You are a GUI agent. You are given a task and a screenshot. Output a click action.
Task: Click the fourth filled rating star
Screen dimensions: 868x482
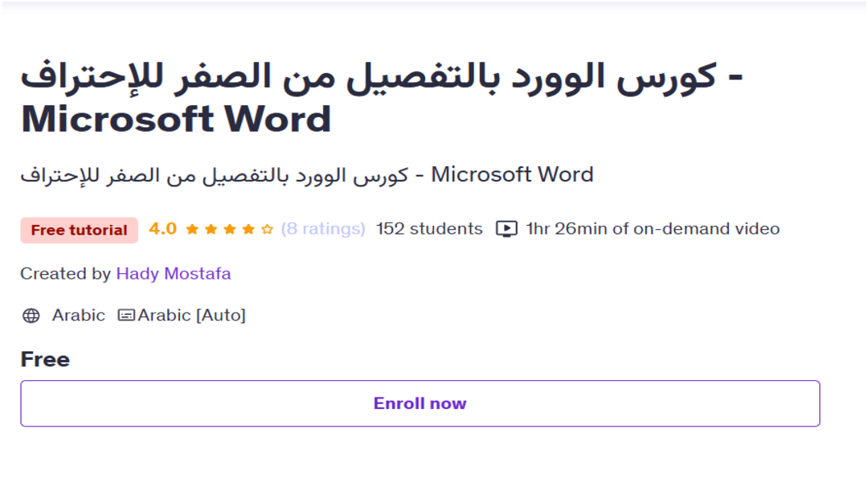pyautogui.click(x=248, y=230)
